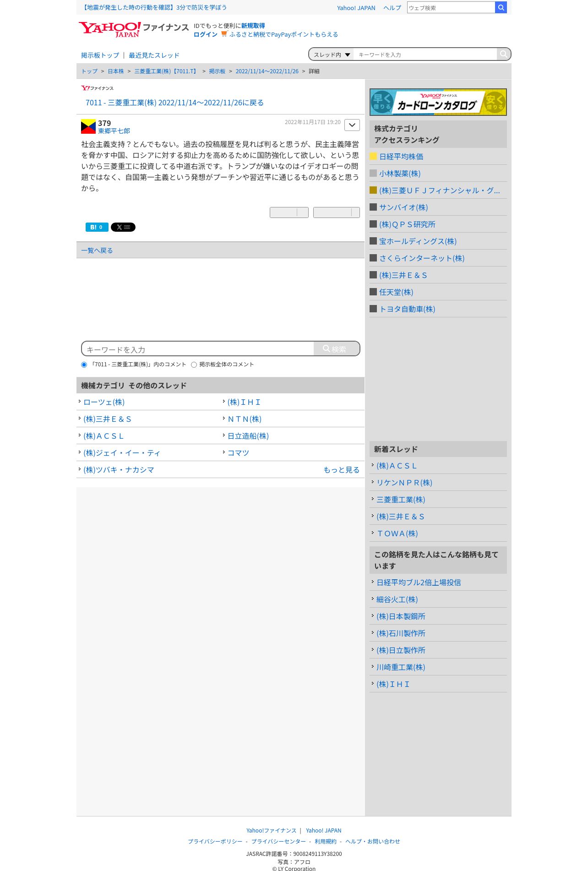Open 任天堂(株) ranking entry
Image resolution: width=588 pixels, height=871 pixels.
(x=396, y=292)
